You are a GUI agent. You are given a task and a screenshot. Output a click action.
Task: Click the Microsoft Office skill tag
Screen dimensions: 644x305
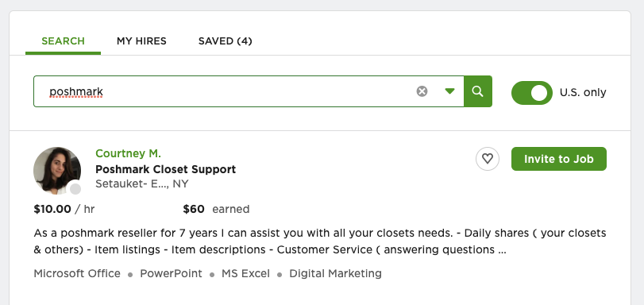click(x=77, y=273)
